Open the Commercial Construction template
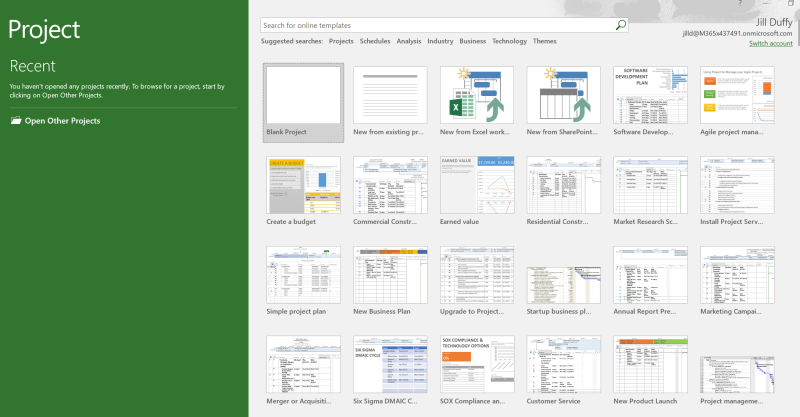Image resolution: width=800 pixels, height=417 pixels. [x=390, y=185]
